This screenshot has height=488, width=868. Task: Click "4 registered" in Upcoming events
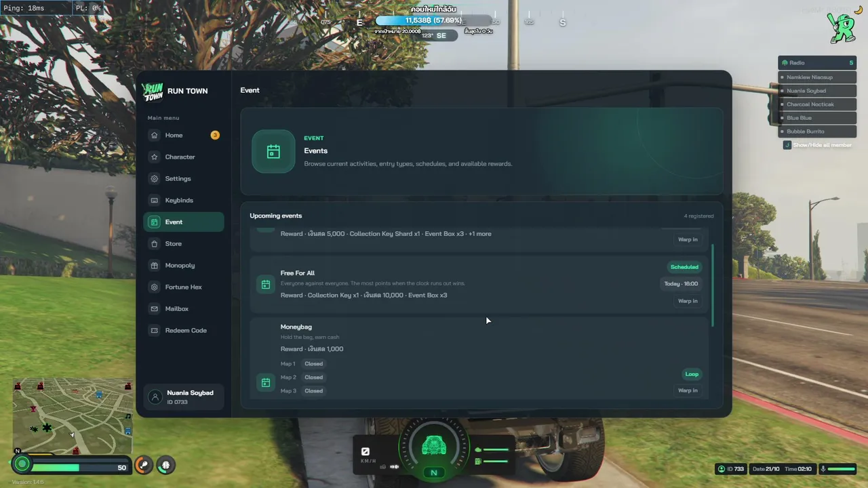698,216
